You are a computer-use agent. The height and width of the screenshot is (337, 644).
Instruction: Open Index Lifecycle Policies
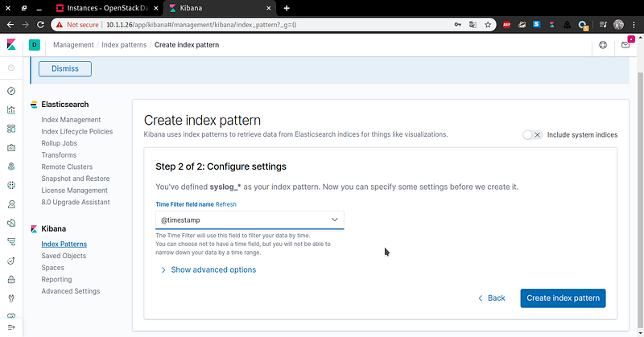tap(76, 131)
